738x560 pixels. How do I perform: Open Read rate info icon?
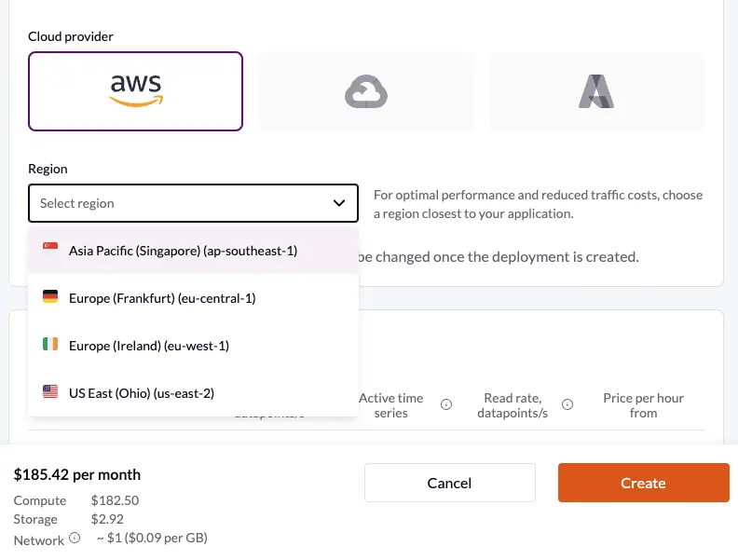pyautogui.click(x=567, y=404)
